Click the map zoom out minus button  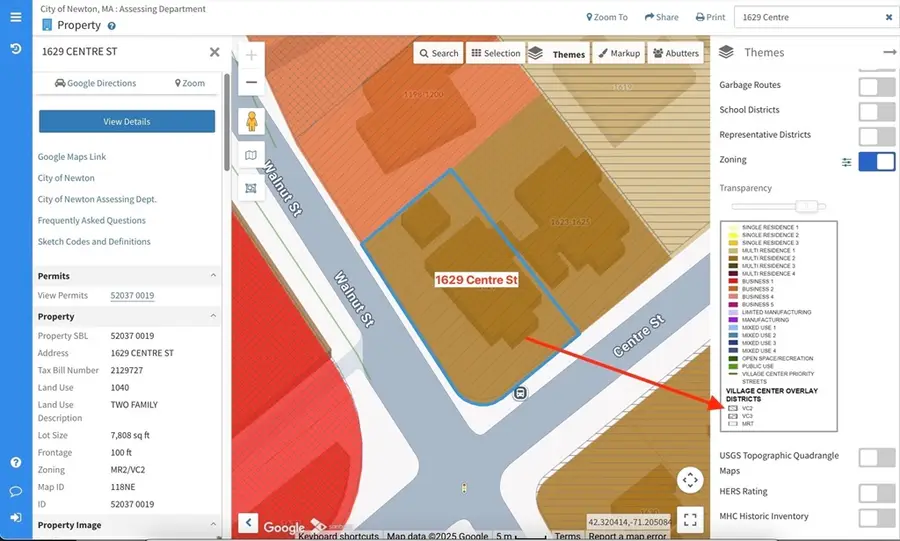point(251,83)
